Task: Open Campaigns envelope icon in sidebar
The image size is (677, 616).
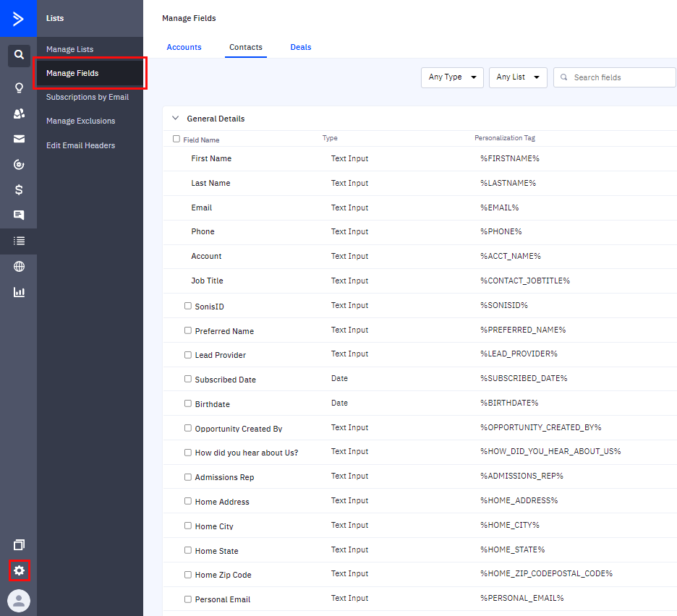Action: click(x=19, y=139)
